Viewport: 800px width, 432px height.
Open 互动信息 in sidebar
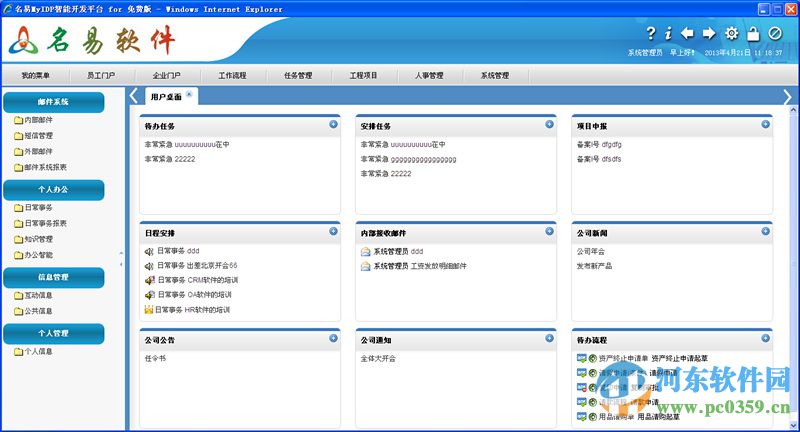(x=39, y=295)
